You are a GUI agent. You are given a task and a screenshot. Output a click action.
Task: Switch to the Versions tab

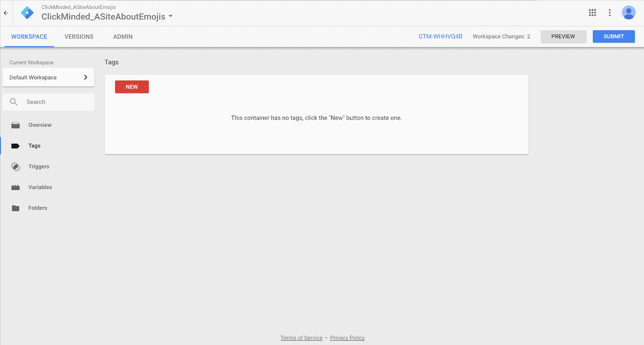point(79,37)
